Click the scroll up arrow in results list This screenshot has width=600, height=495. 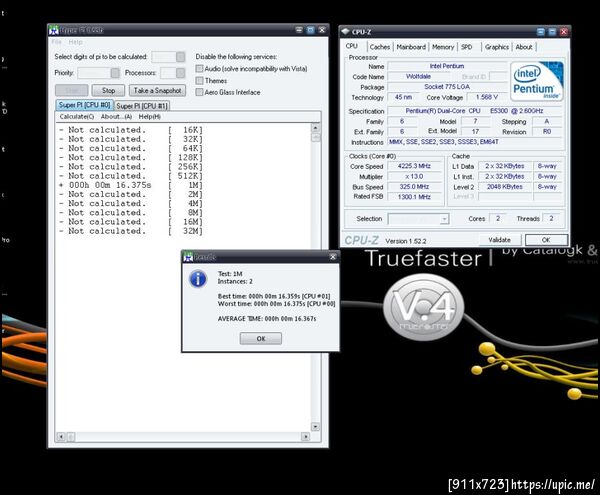(x=316, y=128)
